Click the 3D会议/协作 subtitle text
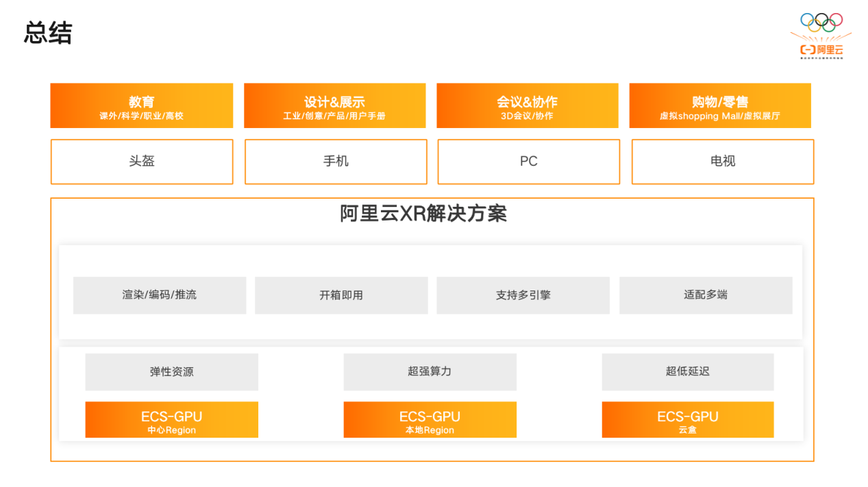Screen dimensions: 868x487 [x=527, y=116]
